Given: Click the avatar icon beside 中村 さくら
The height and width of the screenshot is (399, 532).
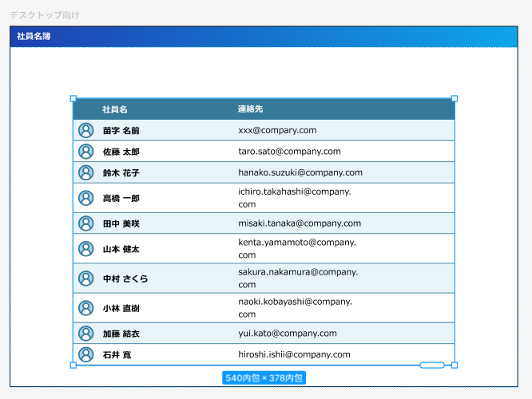Looking at the screenshot, I should tap(85, 279).
